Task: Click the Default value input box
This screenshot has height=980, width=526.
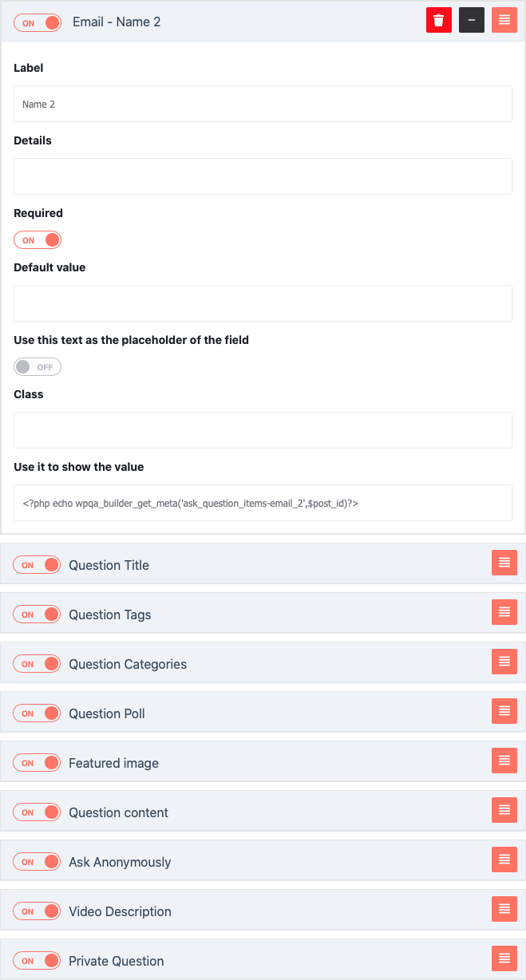Action: click(263, 303)
